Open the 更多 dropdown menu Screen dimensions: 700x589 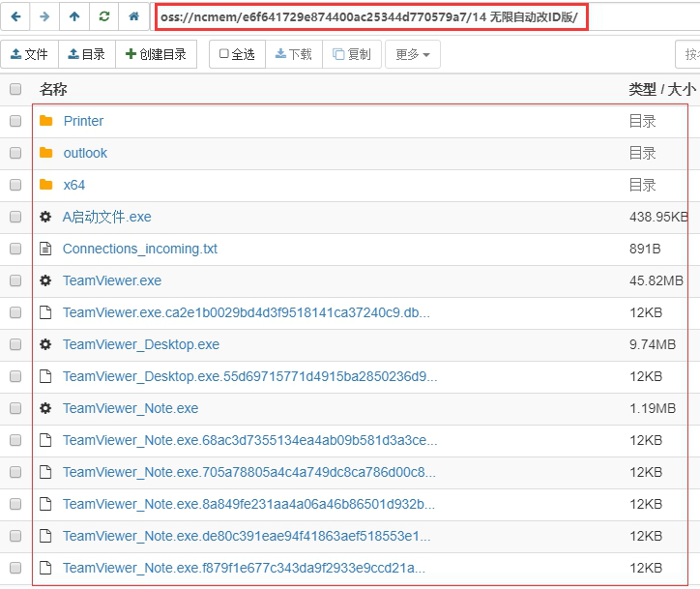pyautogui.click(x=413, y=54)
